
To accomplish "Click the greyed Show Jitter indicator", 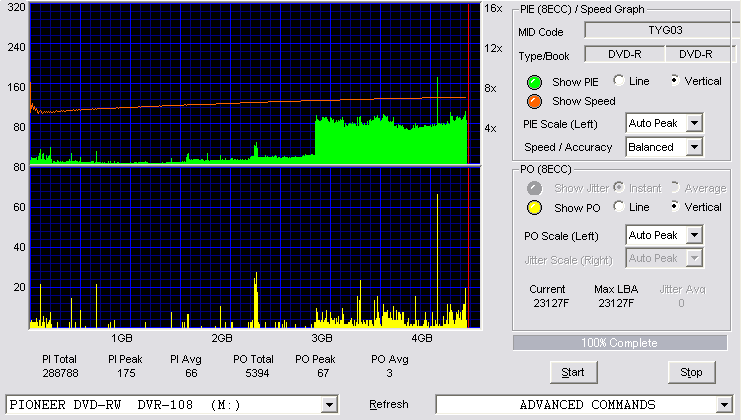I will click(x=534, y=188).
